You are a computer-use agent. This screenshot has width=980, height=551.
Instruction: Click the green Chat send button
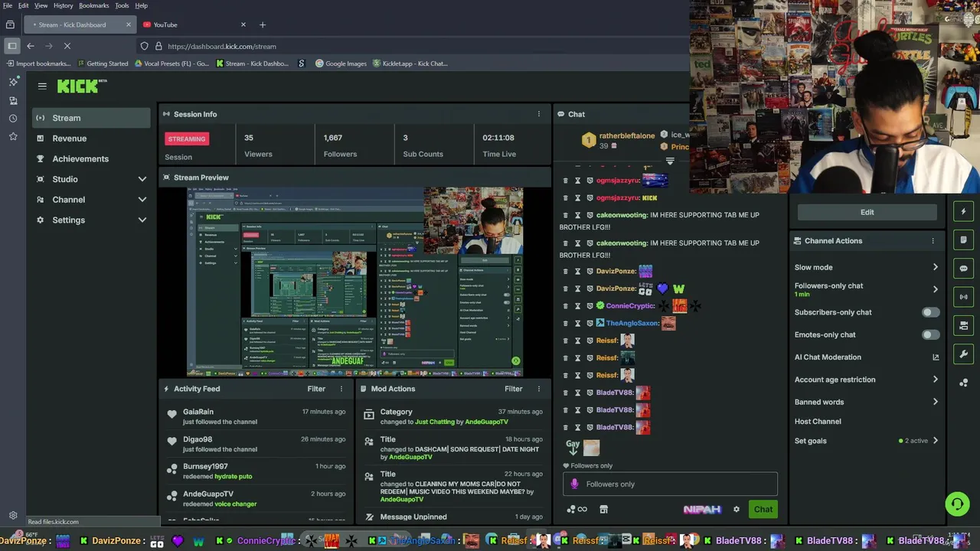[x=763, y=510]
